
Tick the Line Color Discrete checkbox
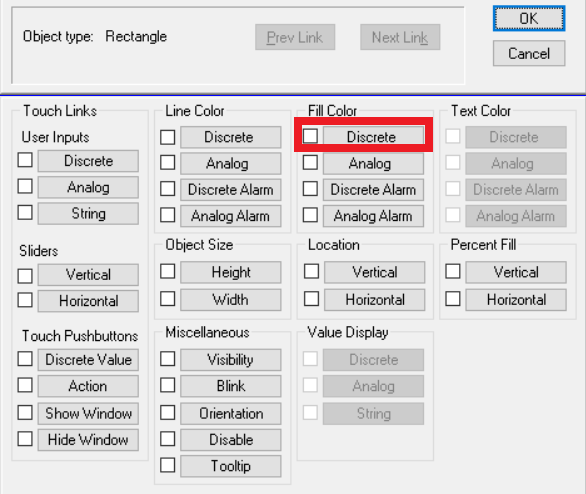[x=167, y=137]
